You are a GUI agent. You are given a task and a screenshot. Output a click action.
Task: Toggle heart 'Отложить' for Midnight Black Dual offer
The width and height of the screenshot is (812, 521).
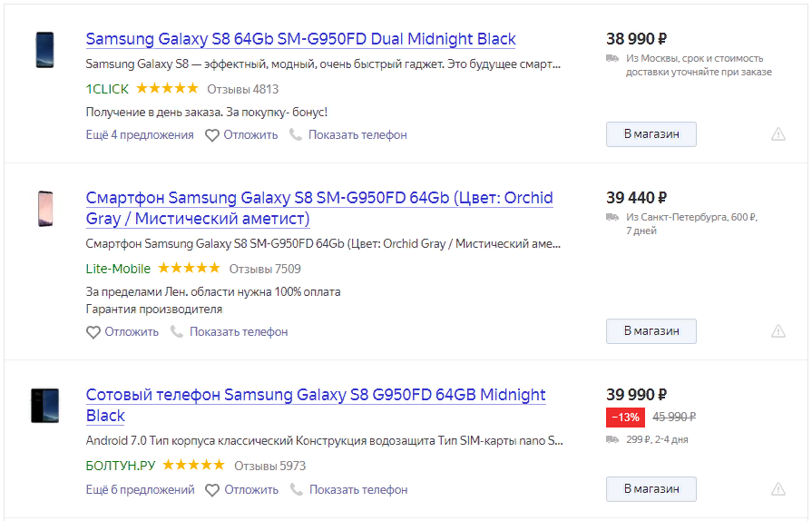pyautogui.click(x=212, y=135)
